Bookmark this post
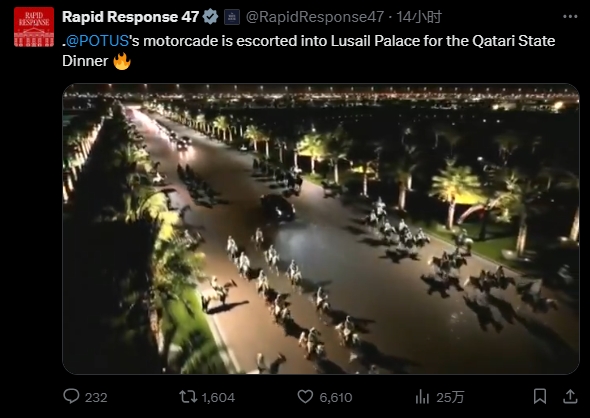Screen dimensions: 590x418 [x=540, y=396]
